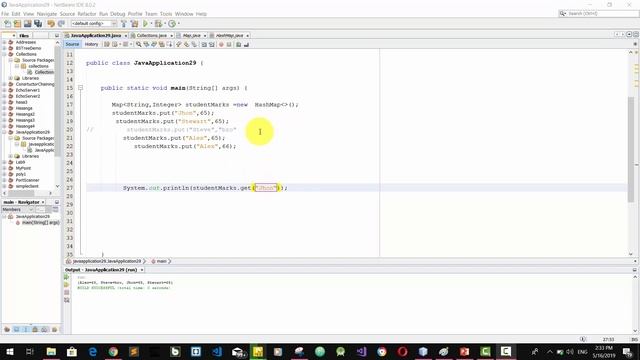Click the Open Project toolbar icon
The image size is (640, 360).
pyautogui.click(x=27, y=24)
